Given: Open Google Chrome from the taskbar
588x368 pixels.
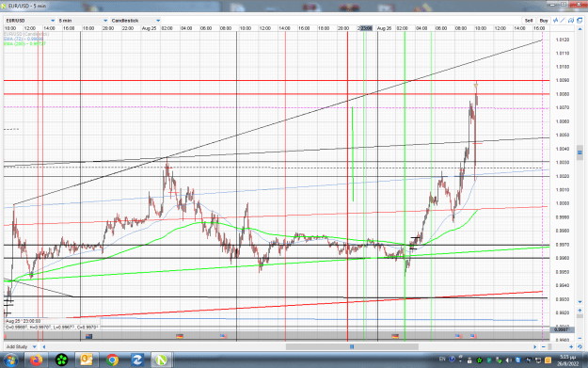Looking at the screenshot, I should [112, 360].
